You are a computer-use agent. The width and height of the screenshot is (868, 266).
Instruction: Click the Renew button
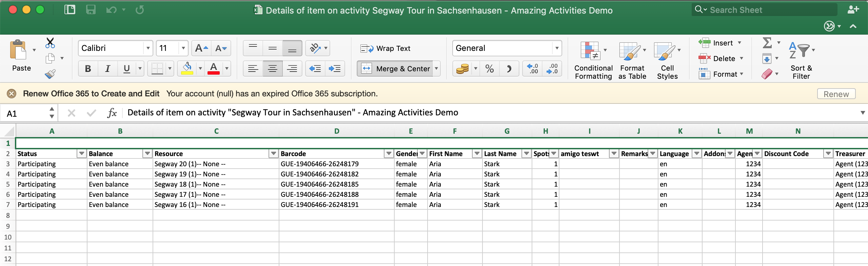(836, 94)
